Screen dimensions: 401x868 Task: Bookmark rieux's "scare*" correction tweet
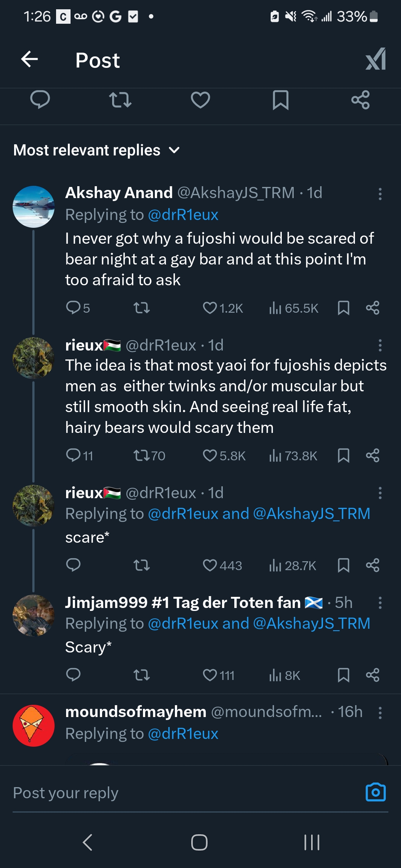point(343,565)
